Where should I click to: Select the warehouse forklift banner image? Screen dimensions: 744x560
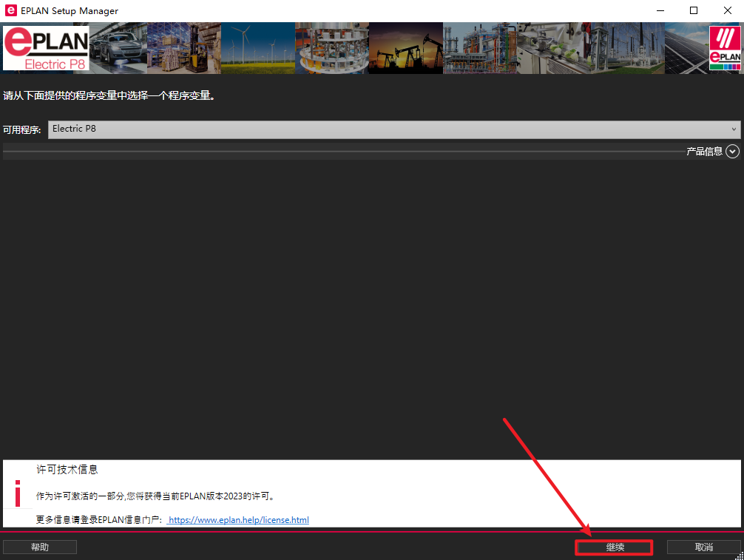(184, 49)
